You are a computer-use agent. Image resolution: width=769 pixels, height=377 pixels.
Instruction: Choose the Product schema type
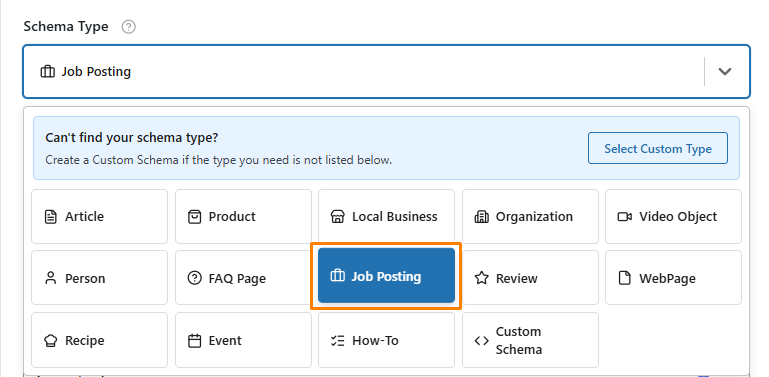[243, 217]
